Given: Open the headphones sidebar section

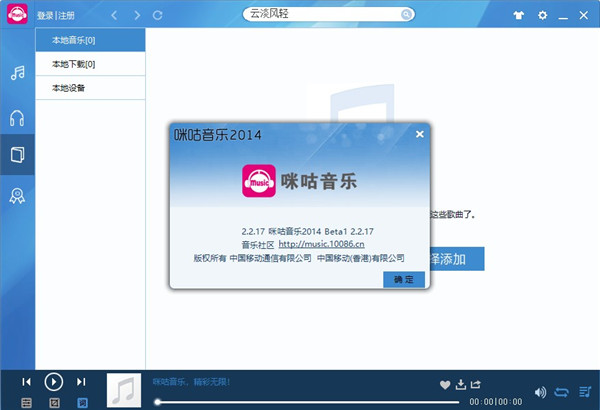Looking at the screenshot, I should (17, 118).
